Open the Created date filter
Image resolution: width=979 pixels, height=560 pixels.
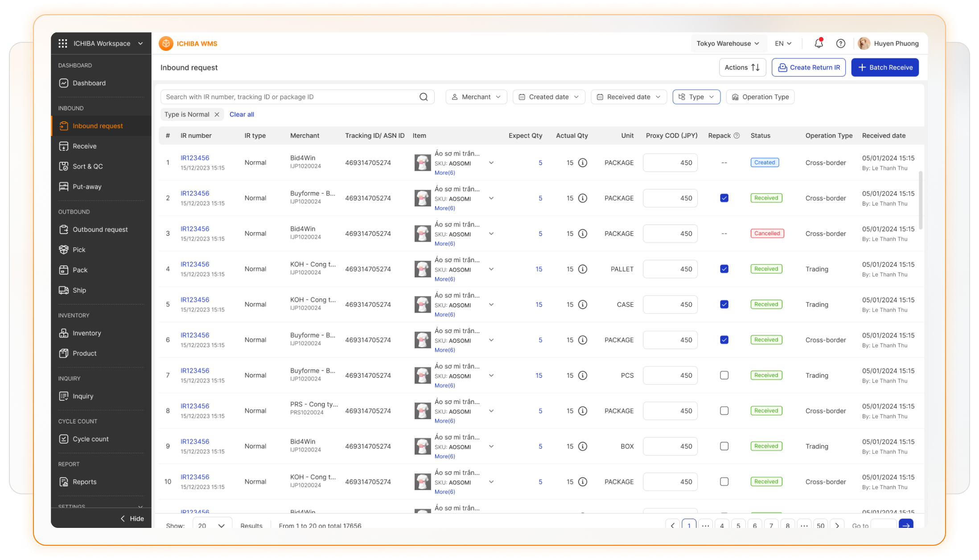(x=549, y=97)
